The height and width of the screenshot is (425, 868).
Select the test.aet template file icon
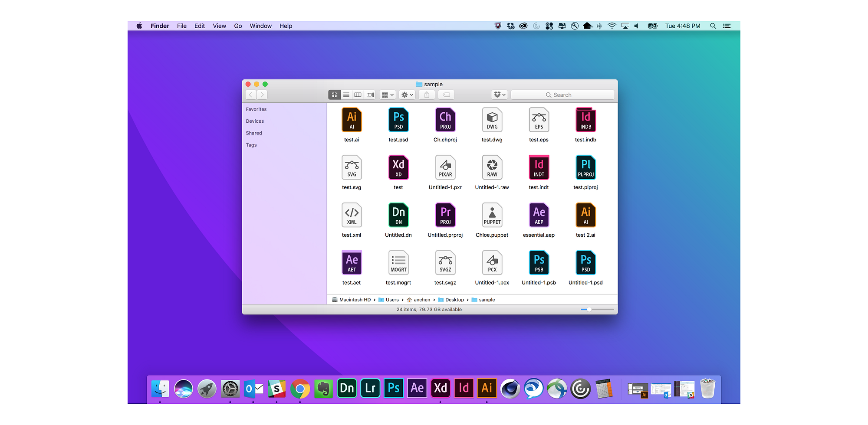[x=352, y=263]
